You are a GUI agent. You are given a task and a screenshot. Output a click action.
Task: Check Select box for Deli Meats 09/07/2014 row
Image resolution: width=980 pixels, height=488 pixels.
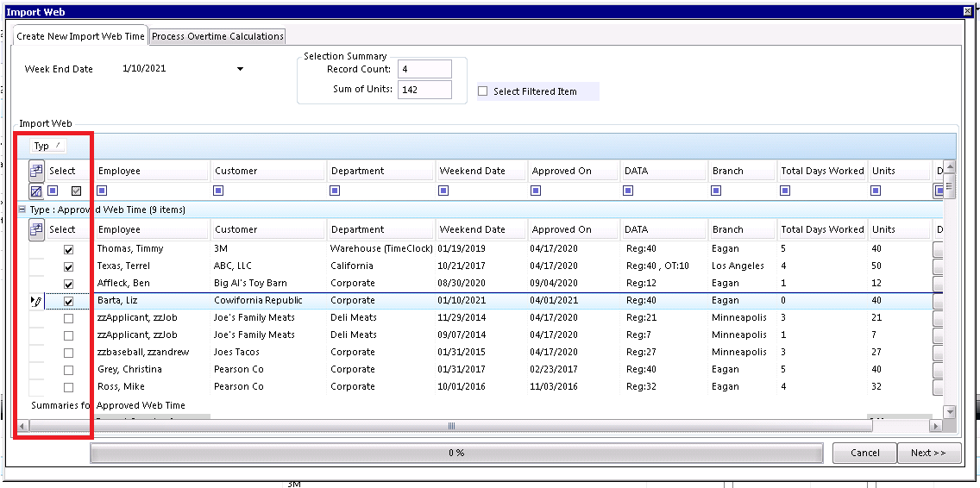pyautogui.click(x=69, y=335)
